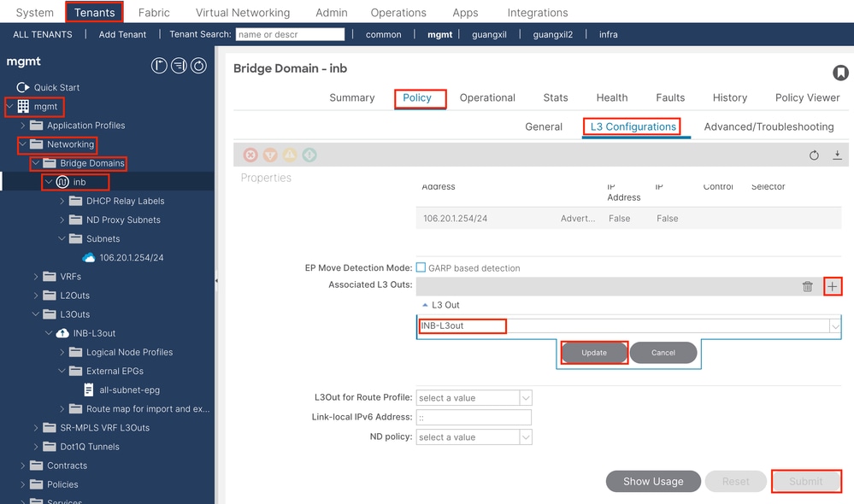Download the Bridge Domain configuration
The width and height of the screenshot is (854, 504).
[837, 155]
